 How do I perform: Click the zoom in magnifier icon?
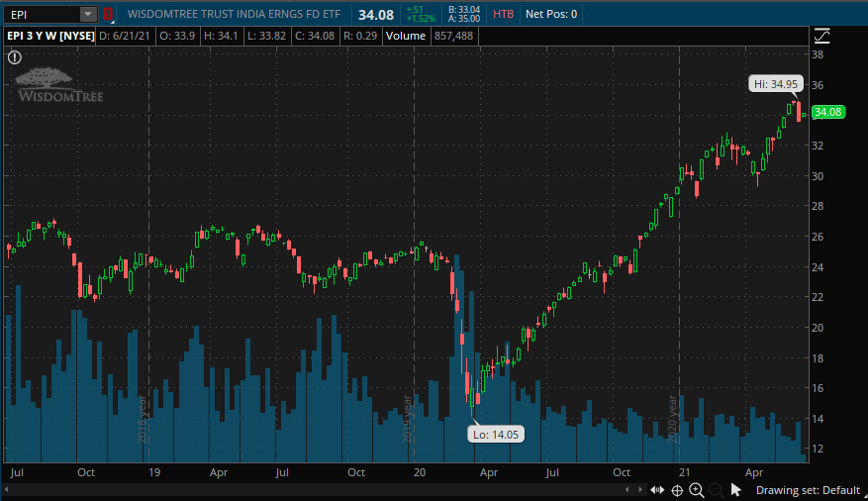pyautogui.click(x=697, y=490)
